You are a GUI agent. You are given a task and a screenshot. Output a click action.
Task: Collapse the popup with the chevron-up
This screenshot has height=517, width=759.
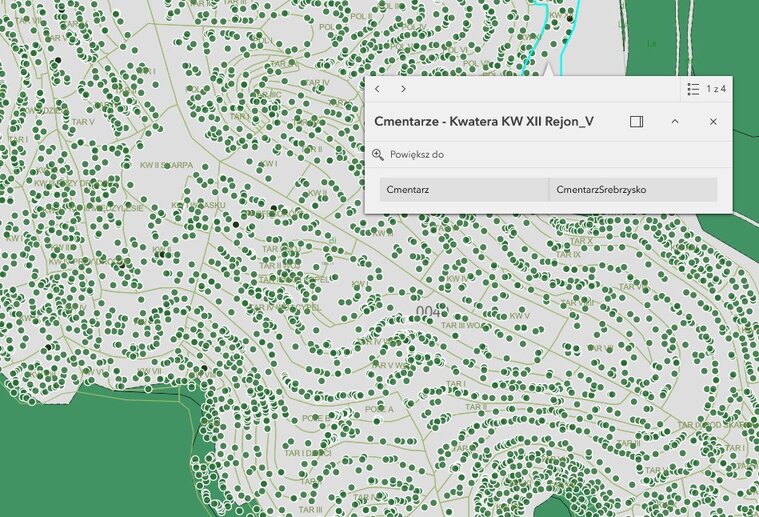tap(675, 121)
